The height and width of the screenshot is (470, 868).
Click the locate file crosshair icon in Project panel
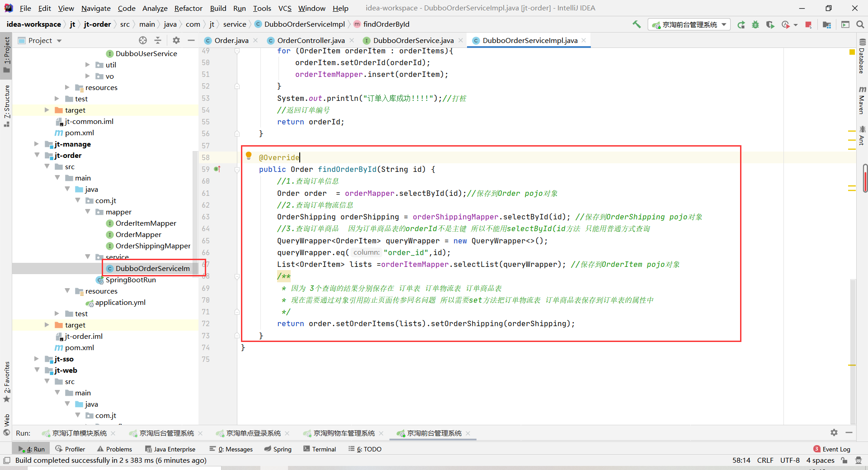click(143, 40)
